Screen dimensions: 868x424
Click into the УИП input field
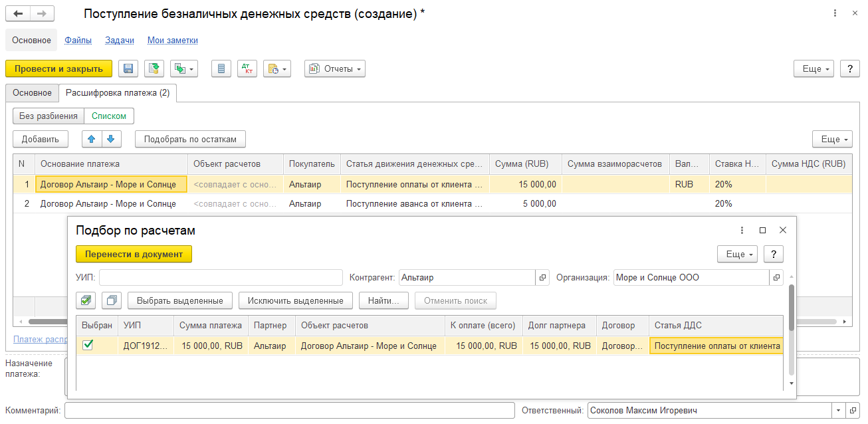(221, 278)
